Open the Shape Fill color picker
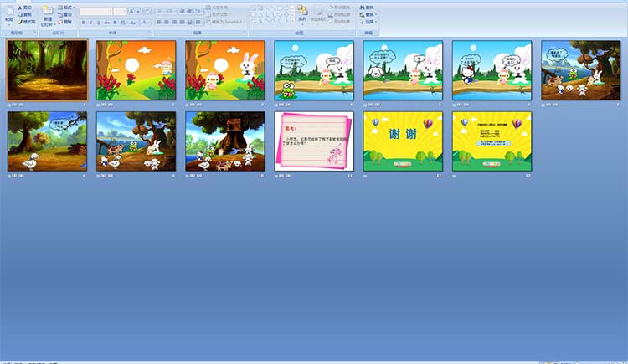 tap(340, 8)
